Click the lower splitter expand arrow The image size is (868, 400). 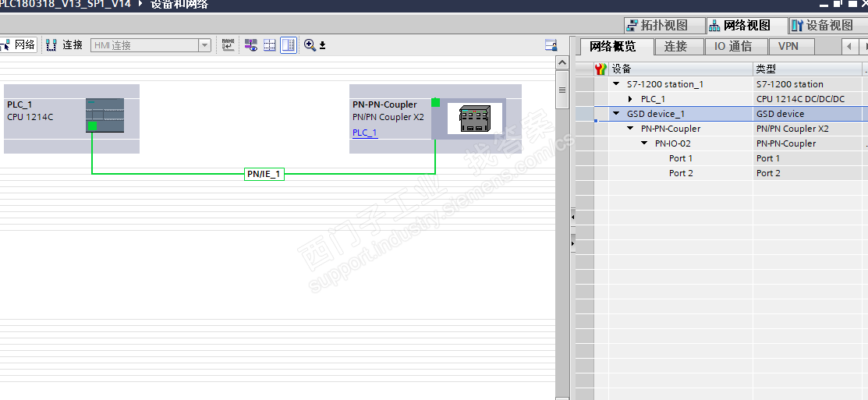572,243
